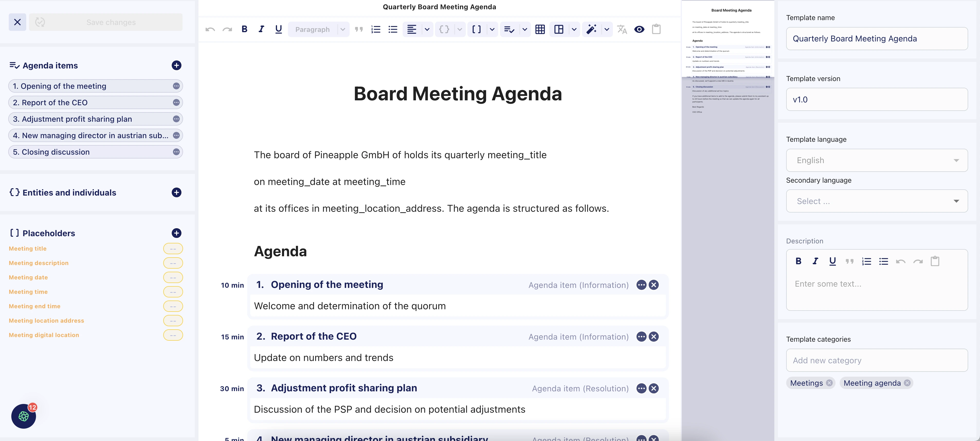Close the template editor with X button
Screen dimensions: 980x441
pyautogui.click(x=17, y=22)
